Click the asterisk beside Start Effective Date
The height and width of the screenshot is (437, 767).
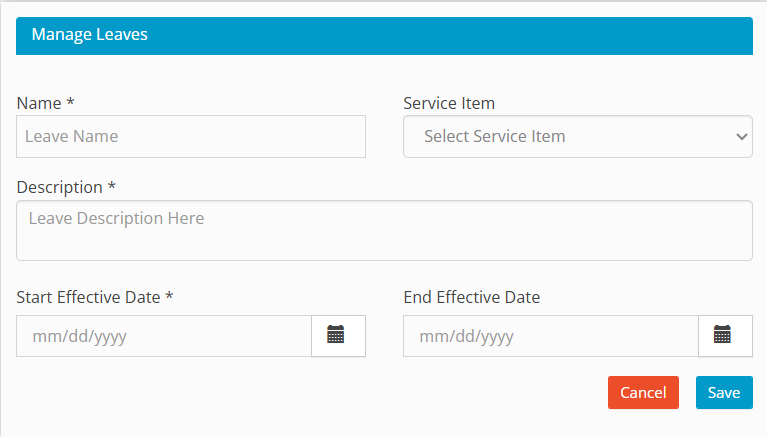[170, 297]
